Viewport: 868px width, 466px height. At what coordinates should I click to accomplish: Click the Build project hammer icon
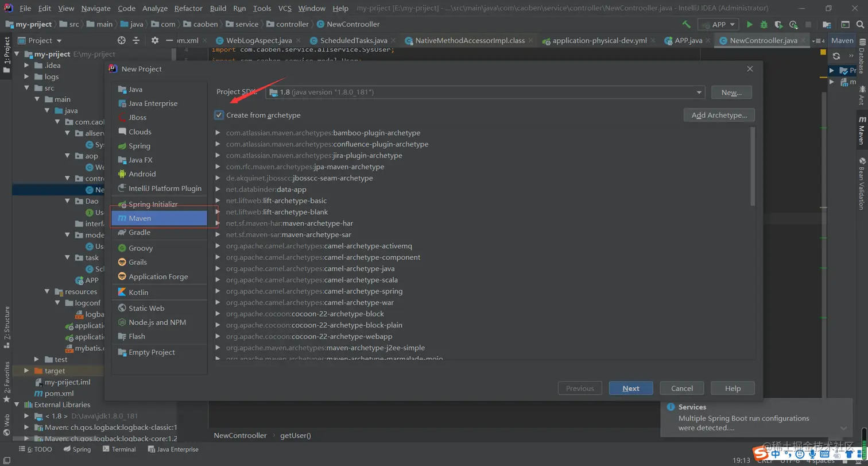(x=686, y=25)
